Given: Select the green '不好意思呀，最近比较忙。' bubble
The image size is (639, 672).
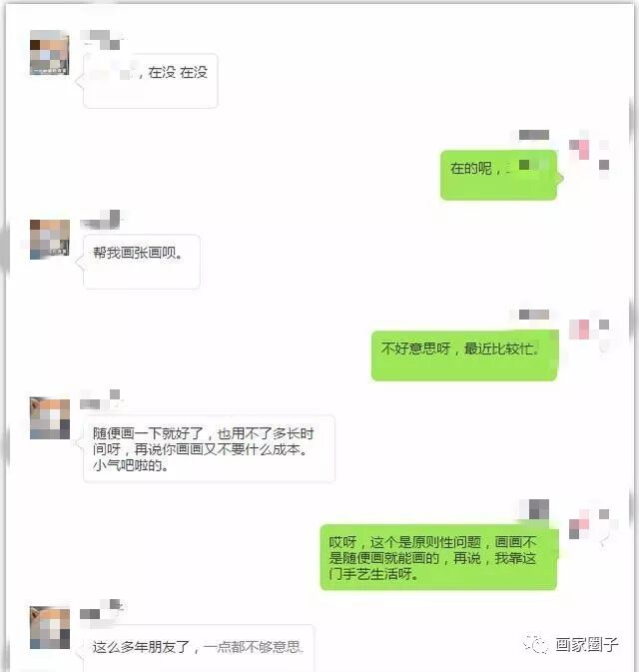Looking at the screenshot, I should point(464,355).
